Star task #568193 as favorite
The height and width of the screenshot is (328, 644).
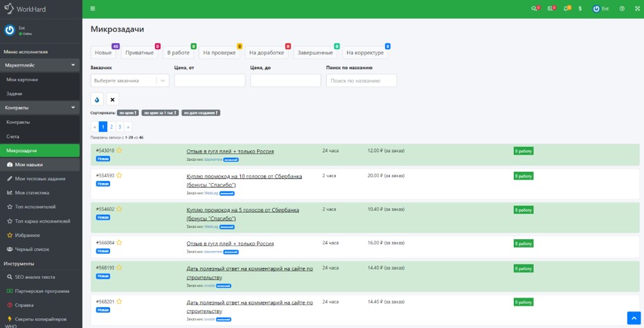pos(119,268)
